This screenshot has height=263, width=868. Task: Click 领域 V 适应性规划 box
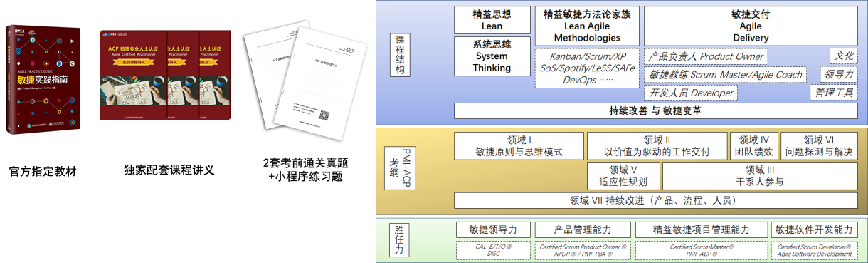tap(623, 176)
